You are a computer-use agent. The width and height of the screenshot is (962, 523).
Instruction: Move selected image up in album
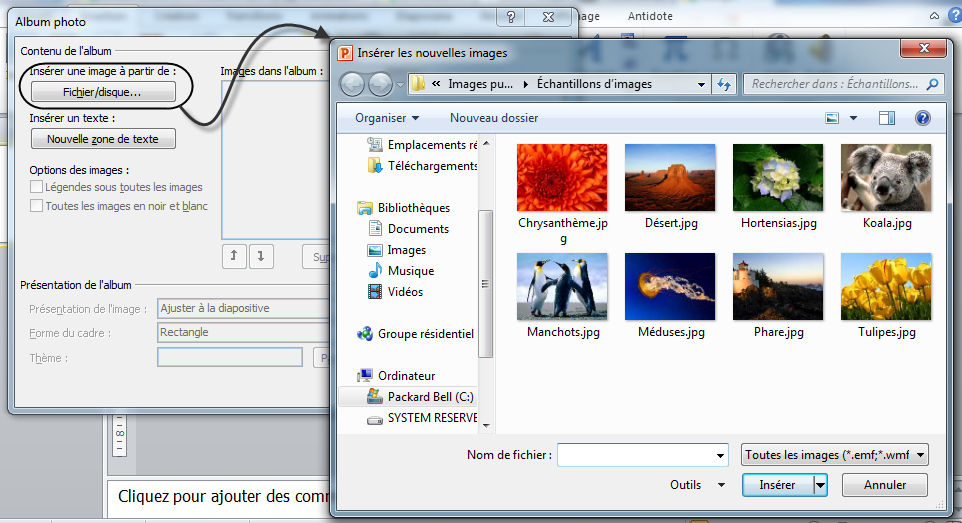coord(234,256)
